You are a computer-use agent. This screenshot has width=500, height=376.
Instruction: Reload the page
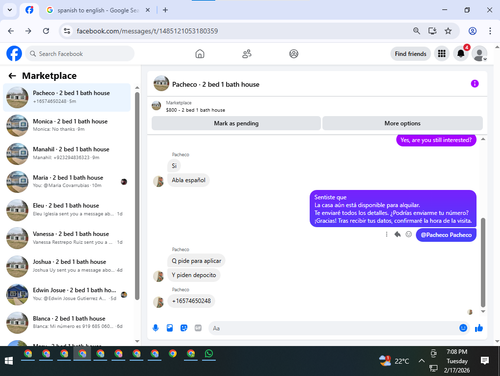pos(46,31)
